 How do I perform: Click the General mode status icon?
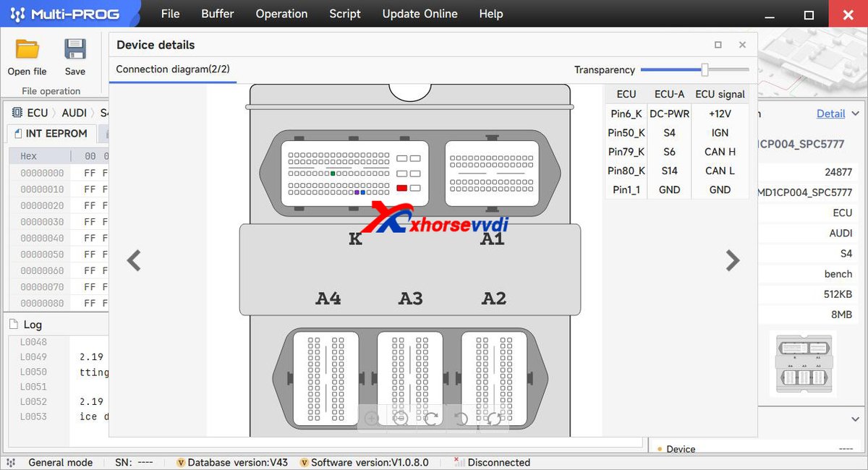click(x=11, y=463)
